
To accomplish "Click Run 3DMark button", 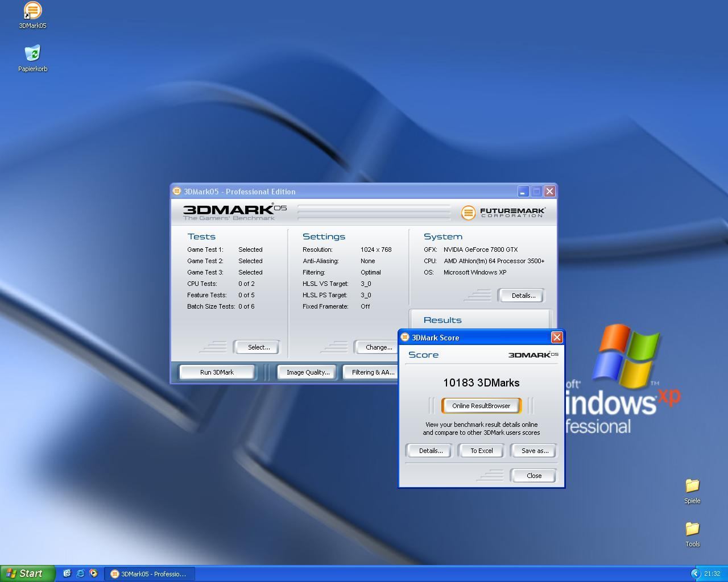I will [217, 372].
